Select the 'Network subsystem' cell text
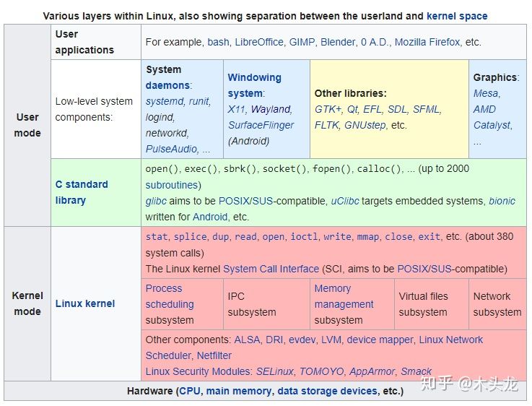Screen dimensions: 532x406 pos(497,304)
